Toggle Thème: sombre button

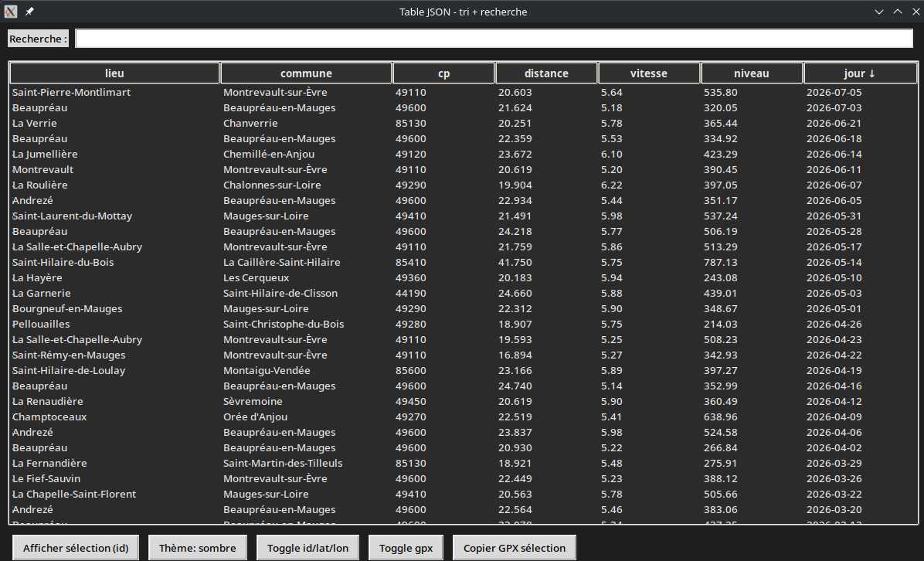tap(198, 548)
